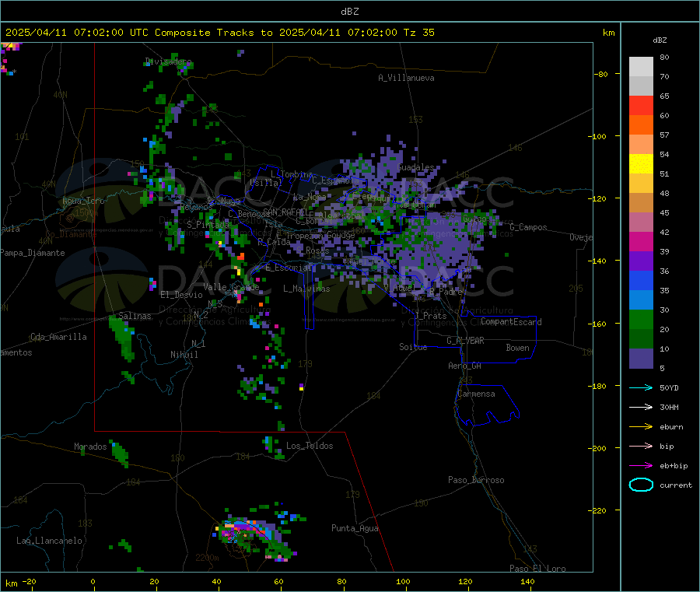This screenshot has height=592, width=700.
Task: Click the L_Malvinas location label
Action: coord(306,289)
